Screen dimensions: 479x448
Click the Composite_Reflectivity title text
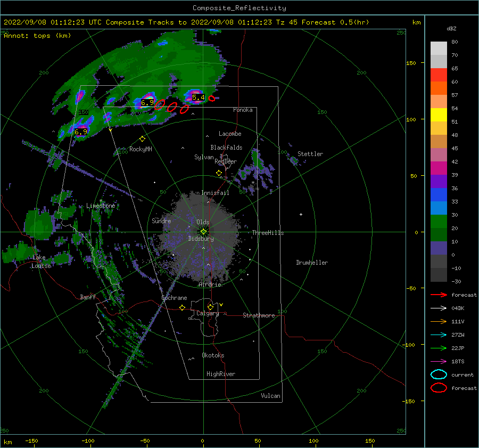click(x=240, y=8)
